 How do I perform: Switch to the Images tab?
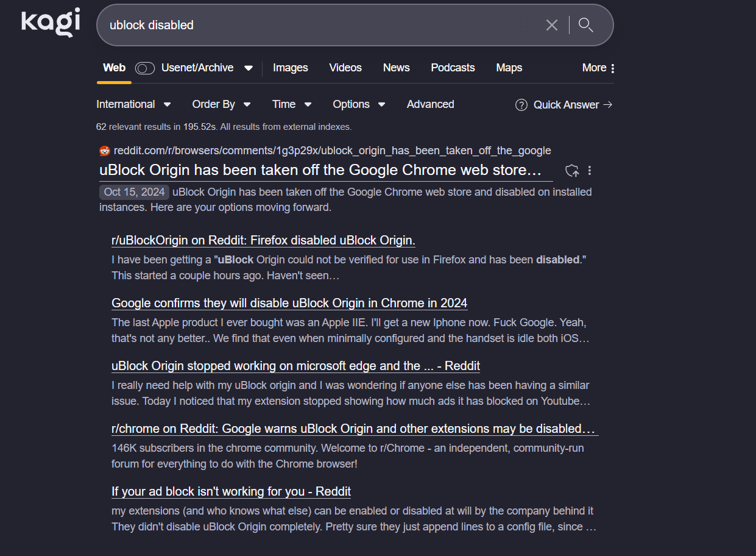tap(290, 68)
